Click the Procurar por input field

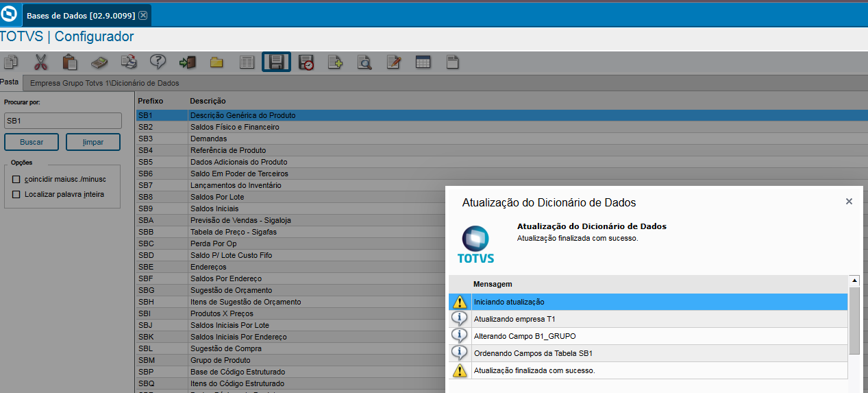(63, 121)
